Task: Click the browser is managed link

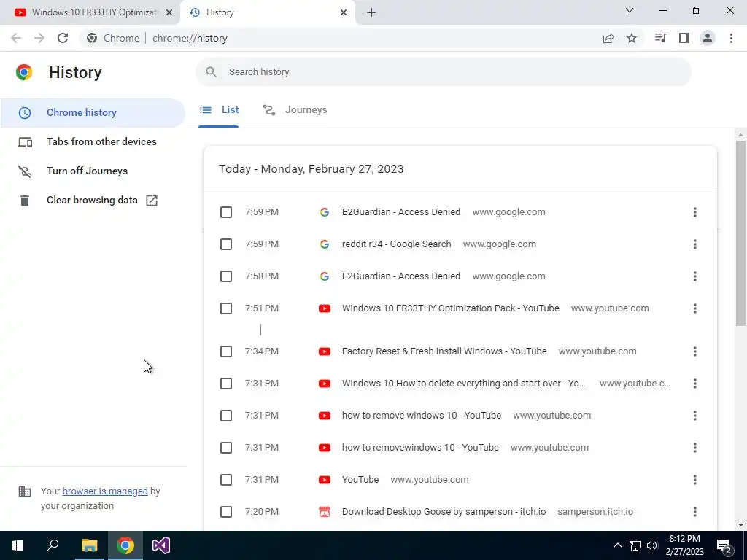Action: click(x=105, y=491)
